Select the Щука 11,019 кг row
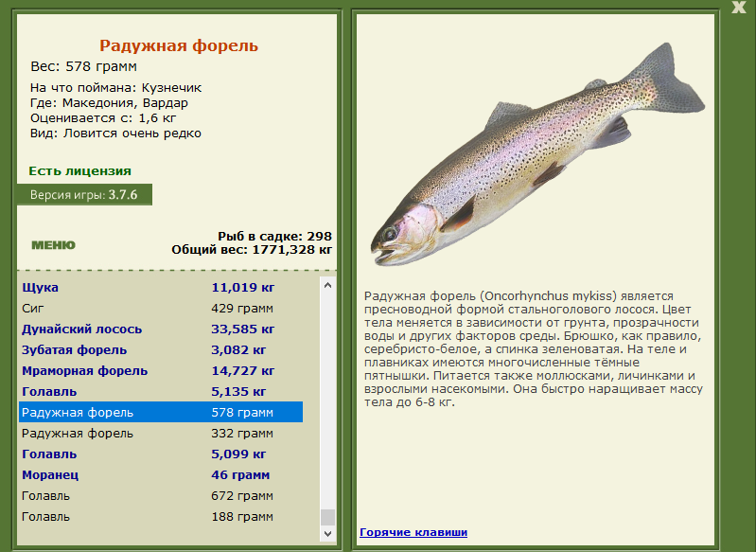The height and width of the screenshot is (552, 756). tap(161, 288)
